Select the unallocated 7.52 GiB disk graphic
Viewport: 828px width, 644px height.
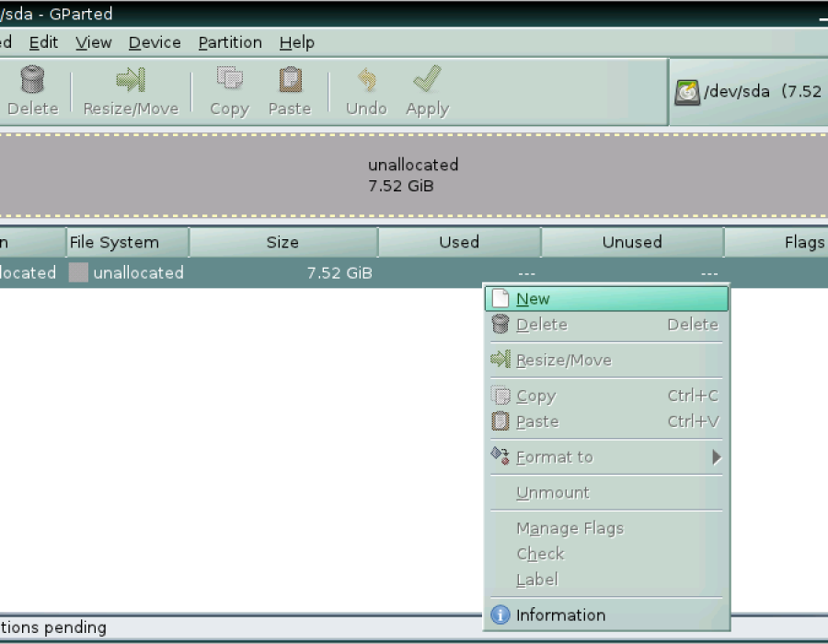(x=413, y=175)
